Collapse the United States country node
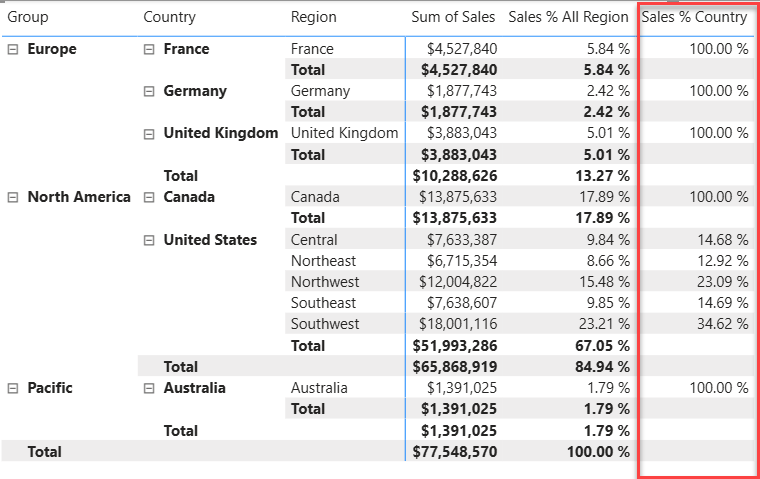 149,240
